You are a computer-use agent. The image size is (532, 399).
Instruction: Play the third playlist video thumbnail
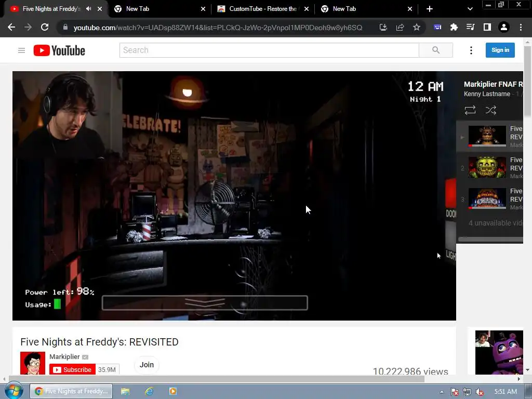click(487, 198)
